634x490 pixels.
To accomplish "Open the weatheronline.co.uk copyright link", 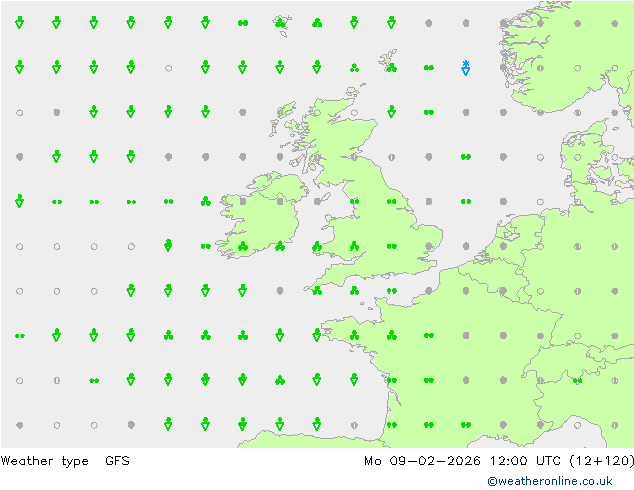I will [550, 481].
